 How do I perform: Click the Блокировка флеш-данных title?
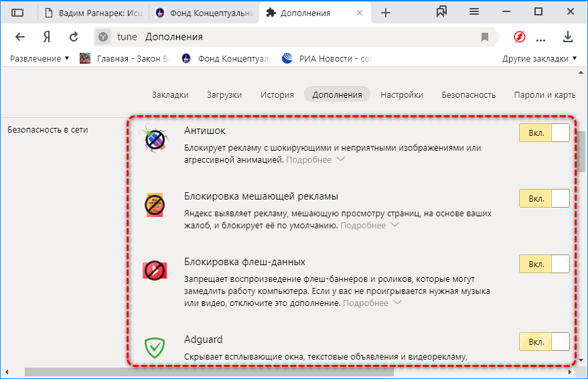[x=245, y=262]
